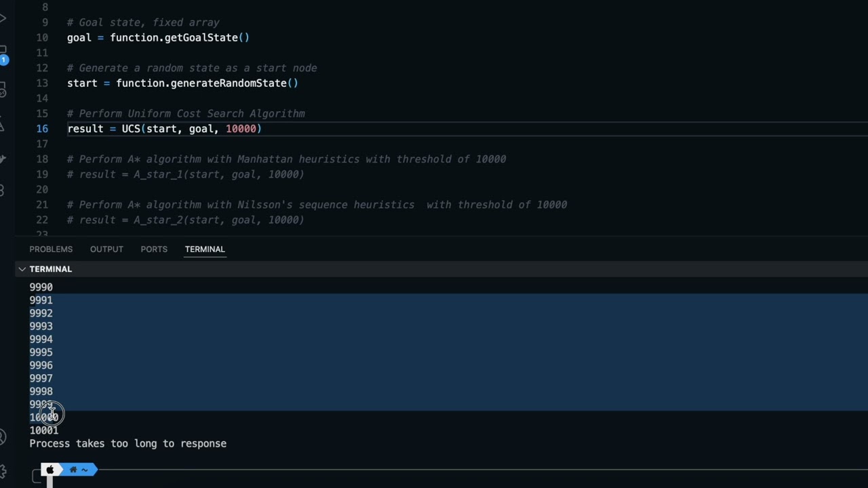Collapse the TERMINAL section chevron
Screen dimensions: 868x488
pyautogui.click(x=22, y=269)
